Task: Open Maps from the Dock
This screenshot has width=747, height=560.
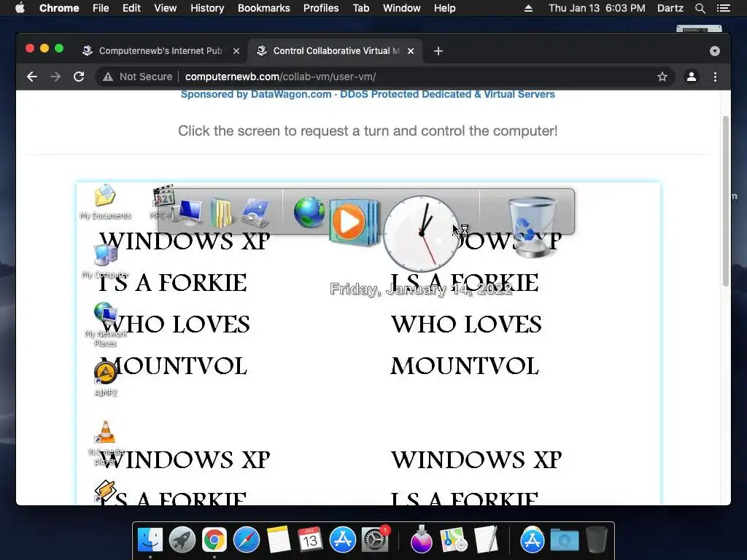Action: click(x=454, y=540)
